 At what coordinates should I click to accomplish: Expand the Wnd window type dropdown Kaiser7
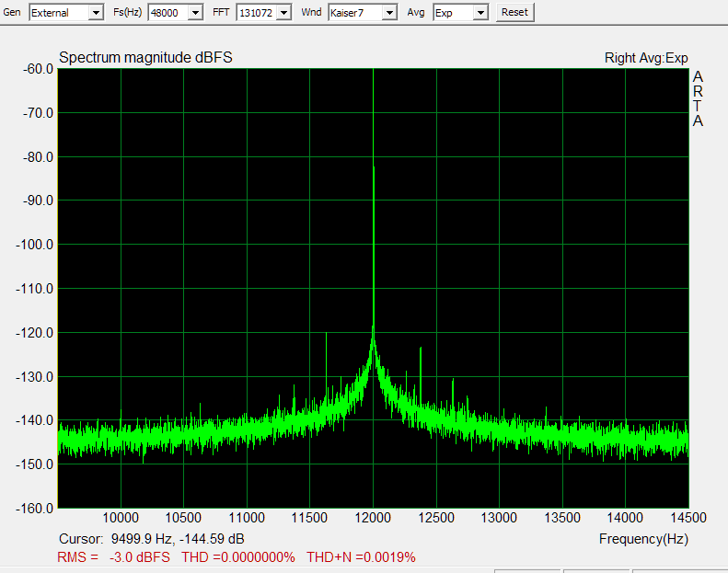coord(363,13)
